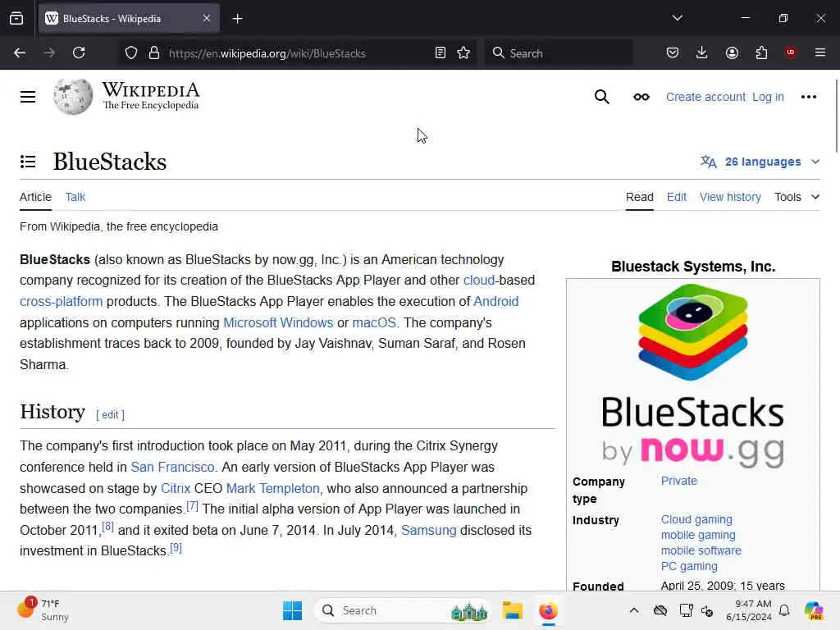Screen dimensions: 840x630
Task: Open citation reference [9]
Action: (x=176, y=548)
